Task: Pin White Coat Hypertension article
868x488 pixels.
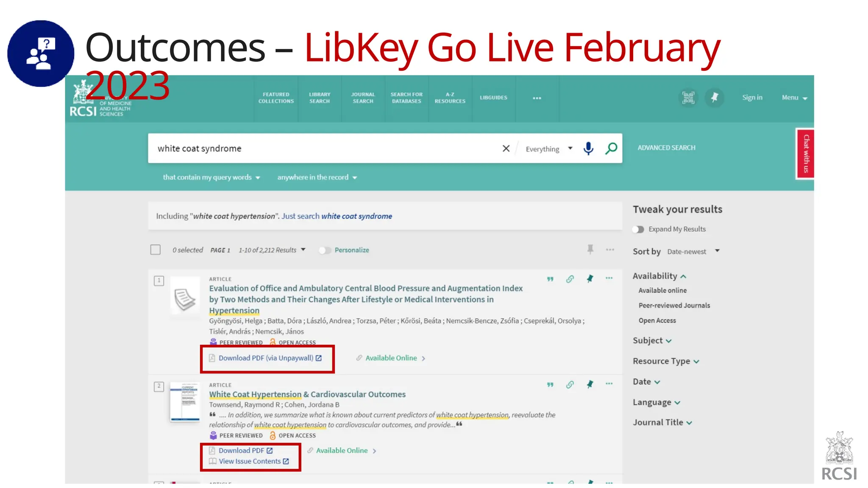Action: 590,385
